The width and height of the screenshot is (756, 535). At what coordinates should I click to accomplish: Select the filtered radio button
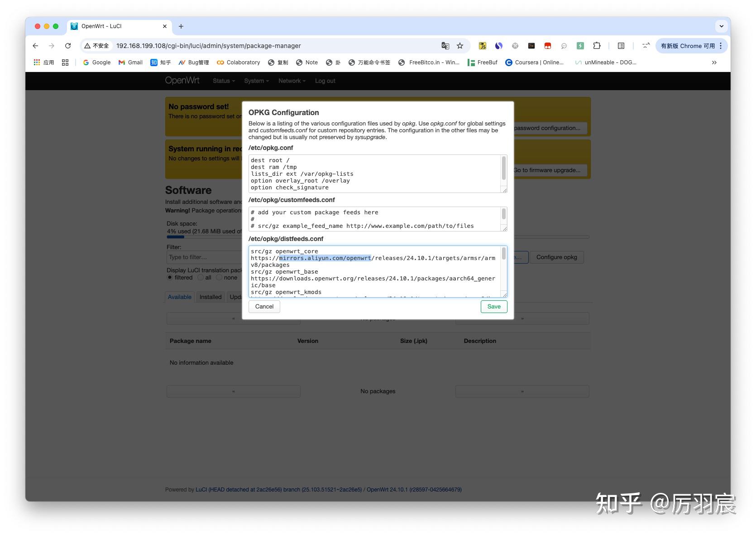(170, 277)
